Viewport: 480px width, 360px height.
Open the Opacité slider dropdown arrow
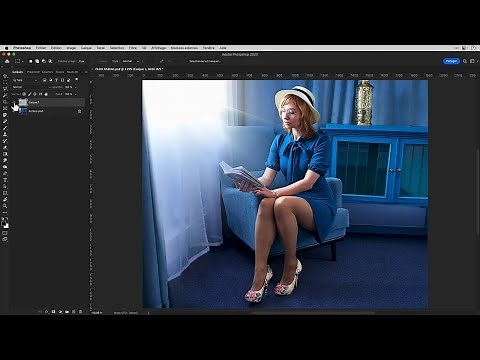[76, 87]
